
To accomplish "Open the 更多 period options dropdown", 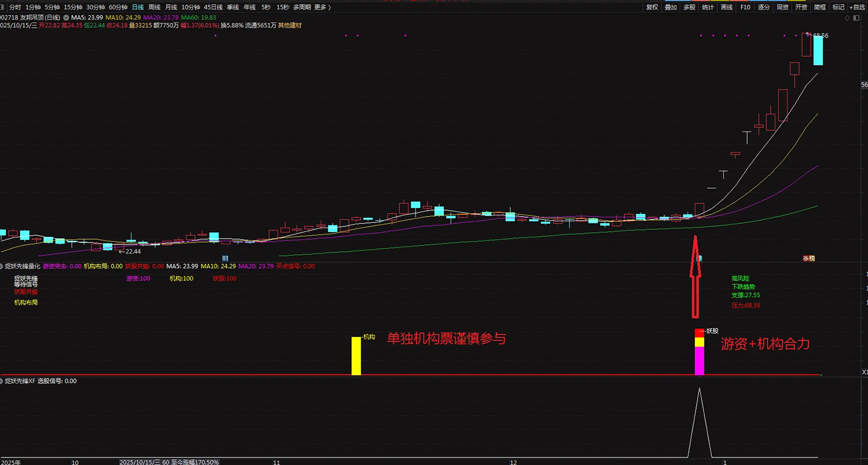I will pyautogui.click(x=322, y=7).
